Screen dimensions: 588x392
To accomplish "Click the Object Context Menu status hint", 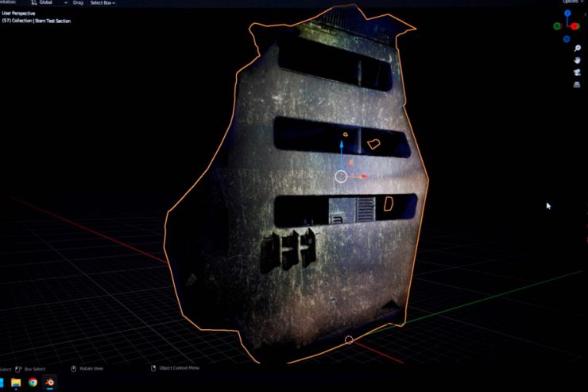I will pyautogui.click(x=178, y=368).
